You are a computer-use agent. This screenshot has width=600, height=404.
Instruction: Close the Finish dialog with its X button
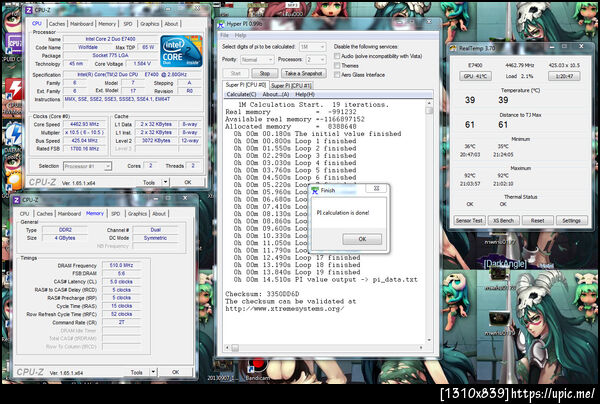(x=376, y=188)
